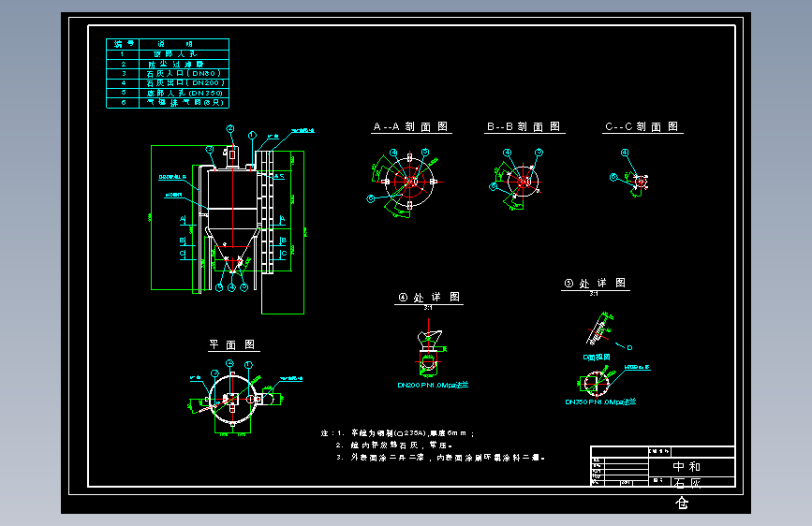Click the "中和" text in title block
Screen dimensions: 812x526
(x=687, y=466)
